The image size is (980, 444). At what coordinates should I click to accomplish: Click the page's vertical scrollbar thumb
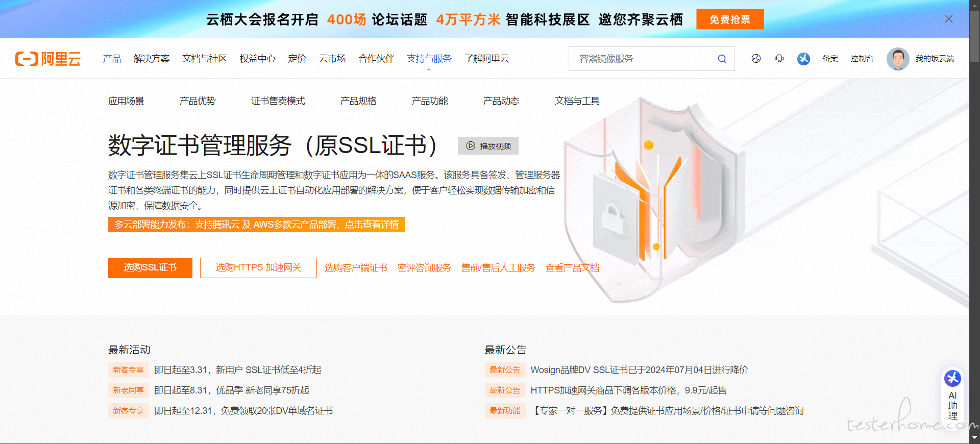[974, 36]
